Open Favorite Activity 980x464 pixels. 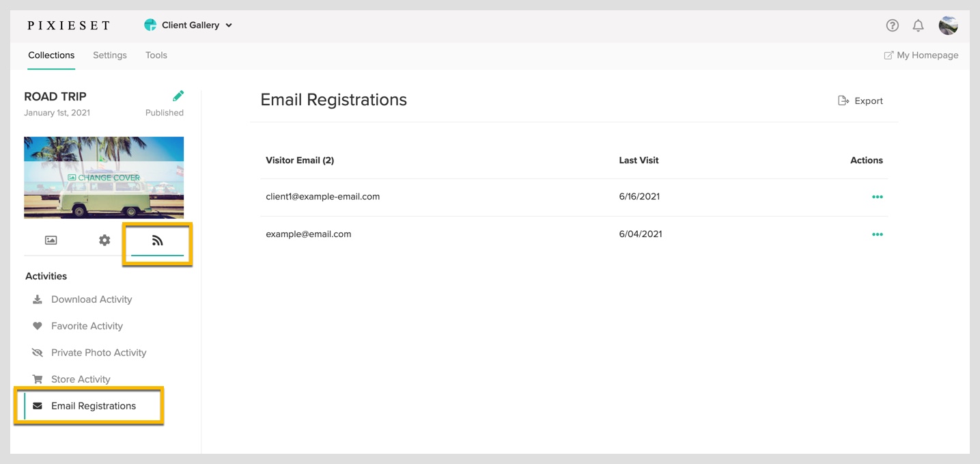click(x=87, y=326)
